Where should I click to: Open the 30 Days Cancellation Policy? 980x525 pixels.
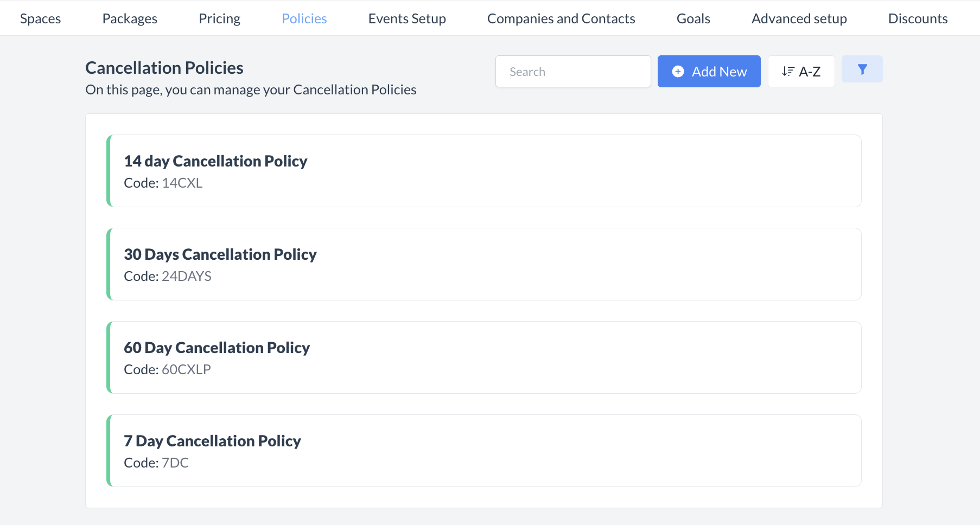tap(220, 254)
